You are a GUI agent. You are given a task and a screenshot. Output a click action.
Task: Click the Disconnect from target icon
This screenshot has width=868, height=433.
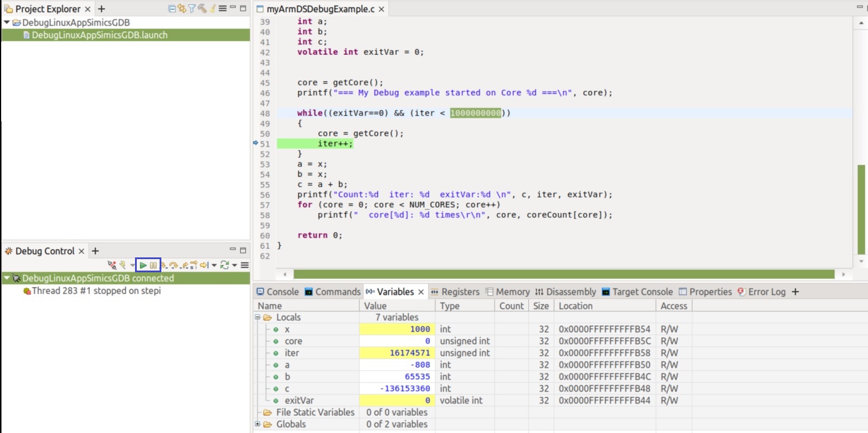tap(112, 265)
